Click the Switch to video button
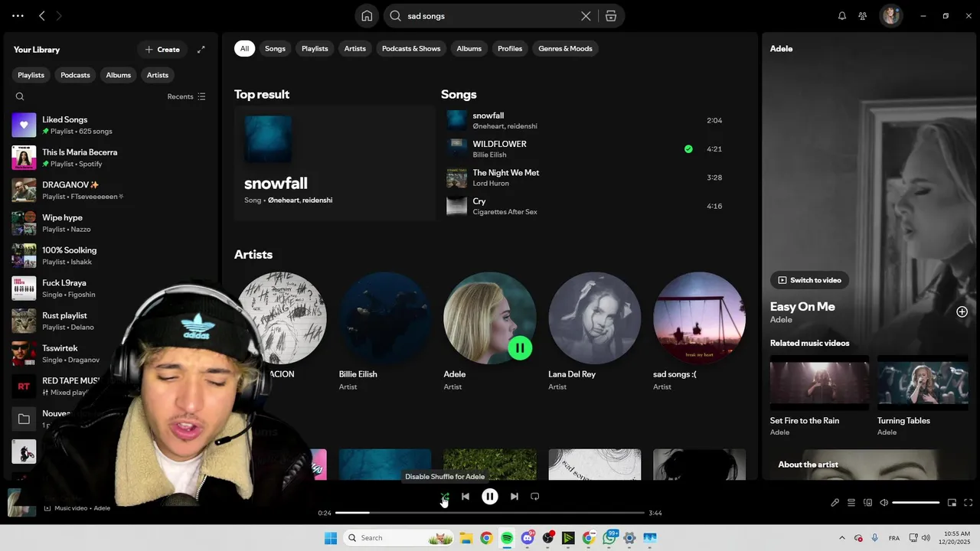 (809, 280)
